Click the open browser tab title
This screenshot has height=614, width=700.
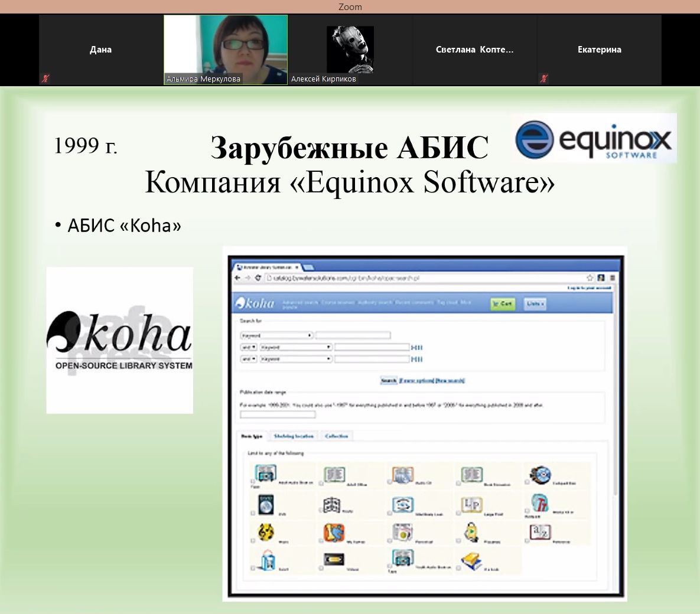tap(267, 267)
